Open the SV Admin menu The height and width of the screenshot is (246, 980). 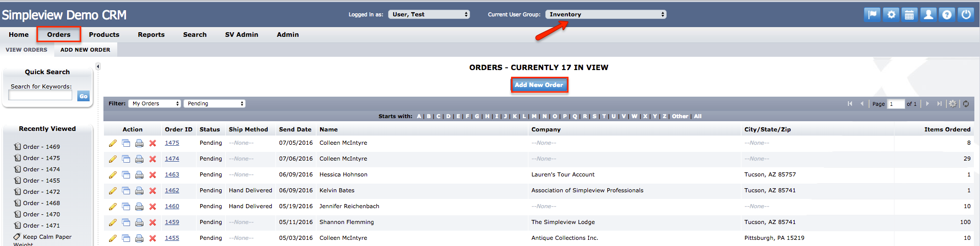242,34
